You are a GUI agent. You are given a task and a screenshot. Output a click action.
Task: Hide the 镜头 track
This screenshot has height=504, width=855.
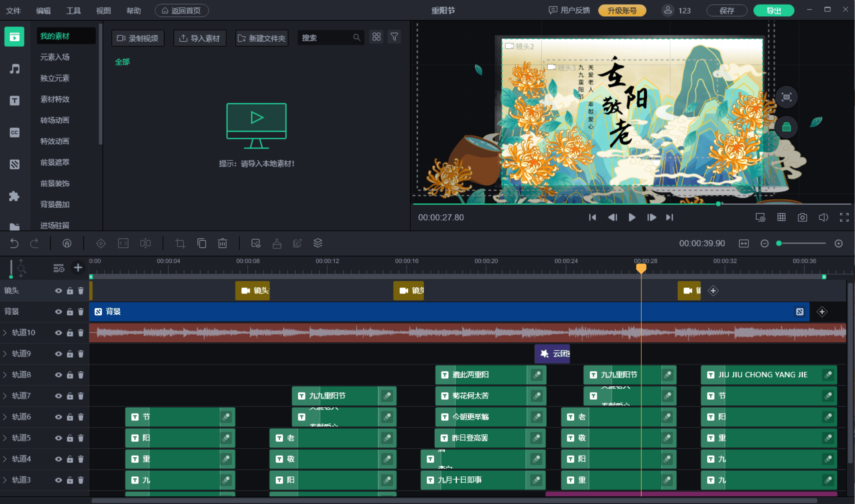point(59,291)
